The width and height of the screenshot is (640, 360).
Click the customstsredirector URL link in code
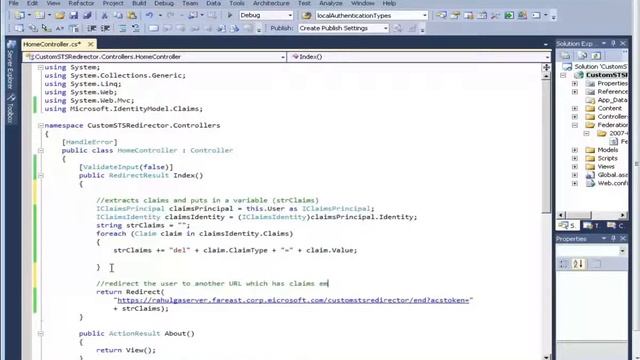293,300
